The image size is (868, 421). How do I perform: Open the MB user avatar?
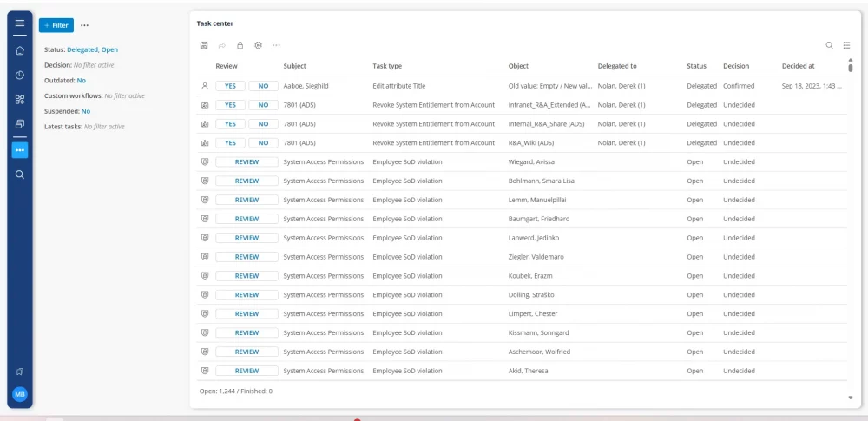pos(20,394)
